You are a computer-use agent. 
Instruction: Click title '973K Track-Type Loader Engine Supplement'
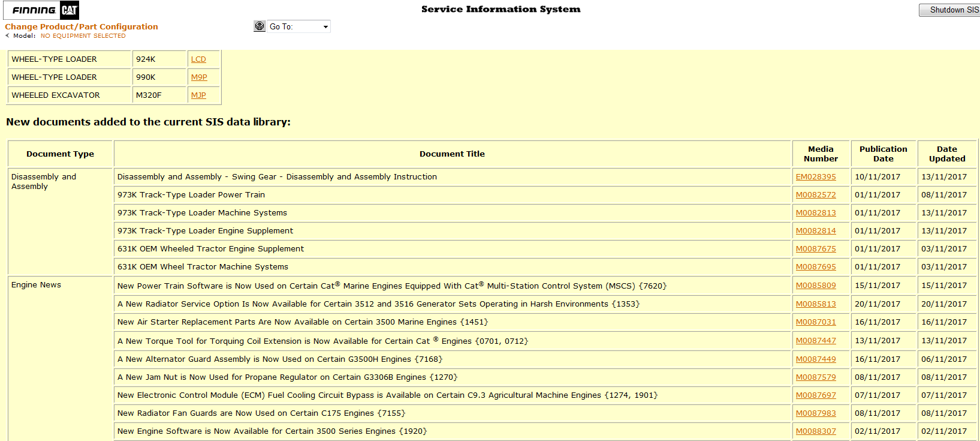pos(205,231)
